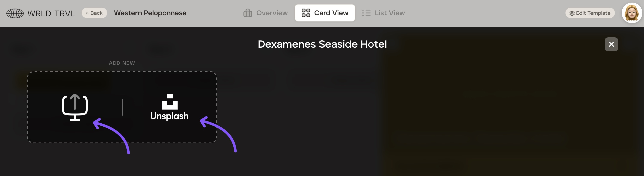Click the WRLD TRVL globe logo icon
This screenshot has height=176, width=644.
click(x=15, y=13)
